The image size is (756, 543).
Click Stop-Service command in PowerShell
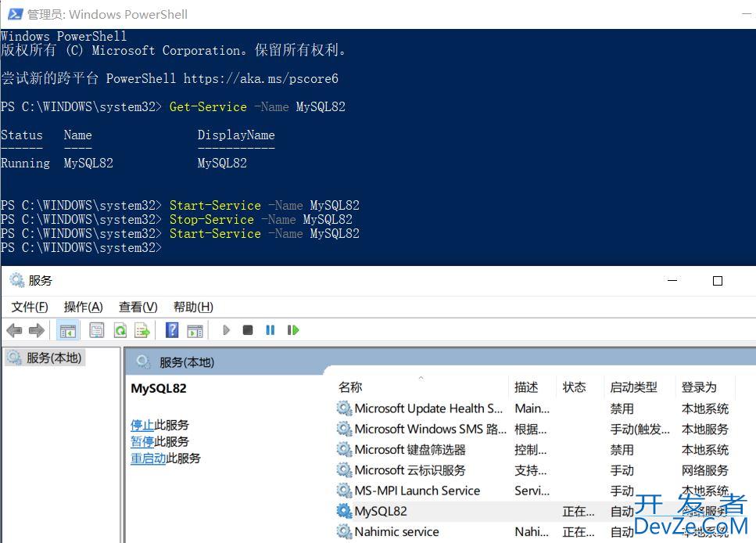point(212,220)
